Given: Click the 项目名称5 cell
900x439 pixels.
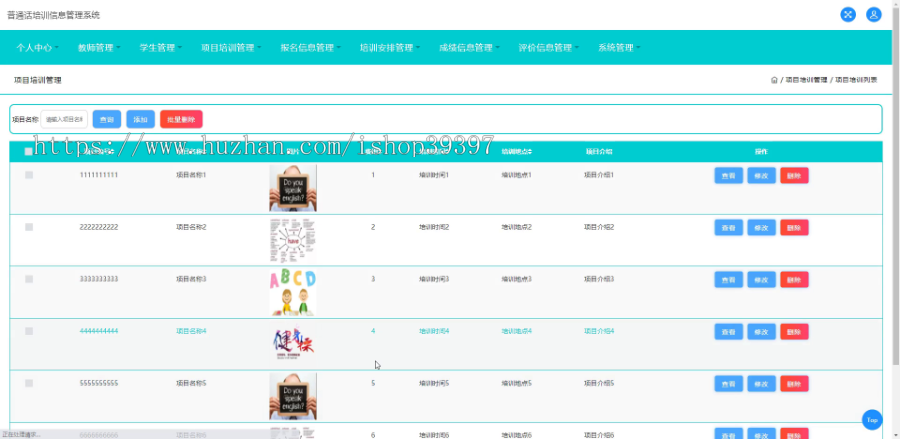Looking at the screenshot, I should point(191,383).
